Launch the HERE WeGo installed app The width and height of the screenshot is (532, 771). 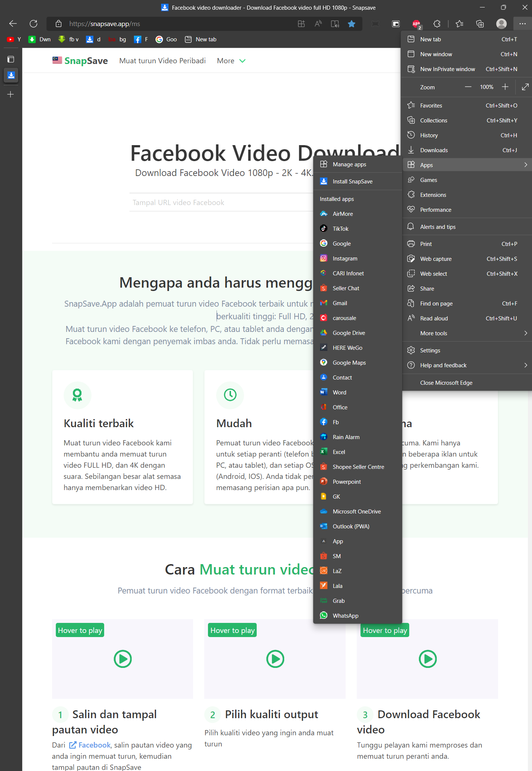tap(358, 348)
